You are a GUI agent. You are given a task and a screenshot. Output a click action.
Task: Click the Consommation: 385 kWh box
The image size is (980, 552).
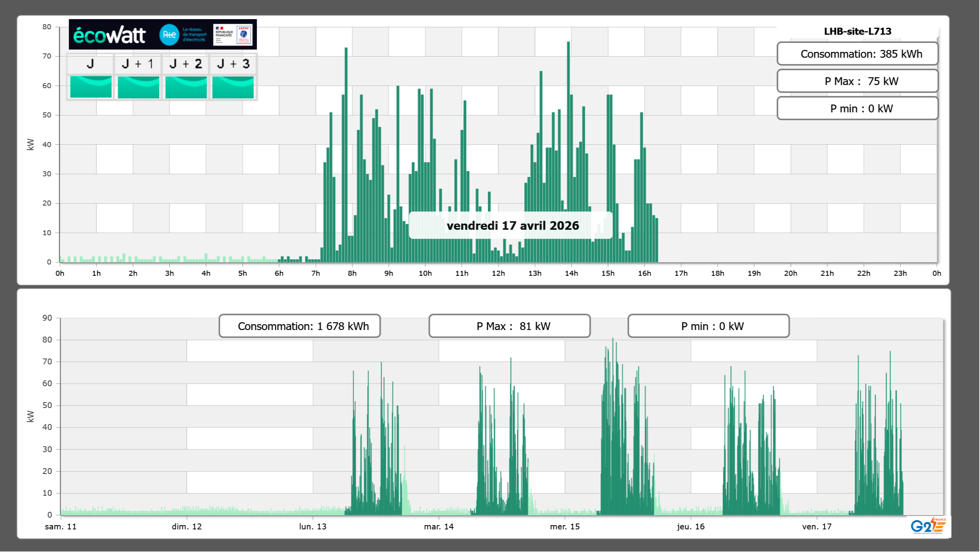click(857, 54)
